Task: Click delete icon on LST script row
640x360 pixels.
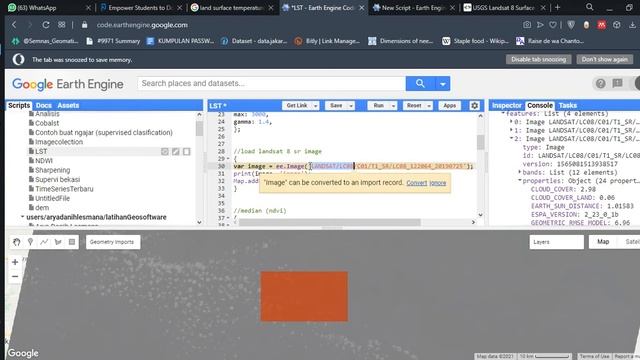Action: point(187,152)
